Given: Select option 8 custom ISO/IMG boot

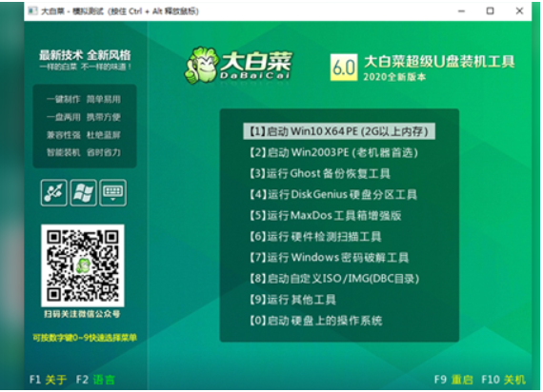Looking at the screenshot, I should 334,279.
